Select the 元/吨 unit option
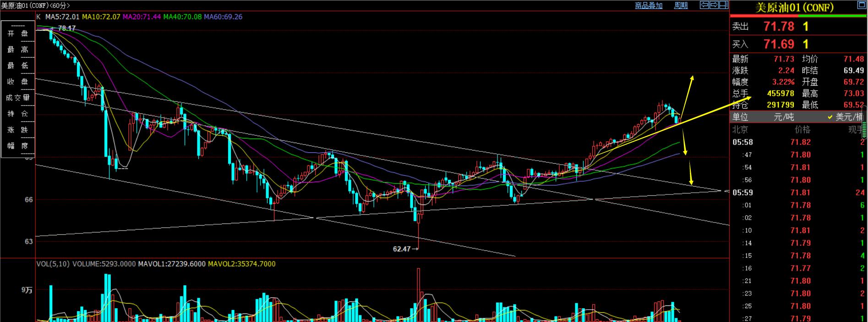Image resolution: width=868 pixels, height=322 pixels. click(x=784, y=117)
